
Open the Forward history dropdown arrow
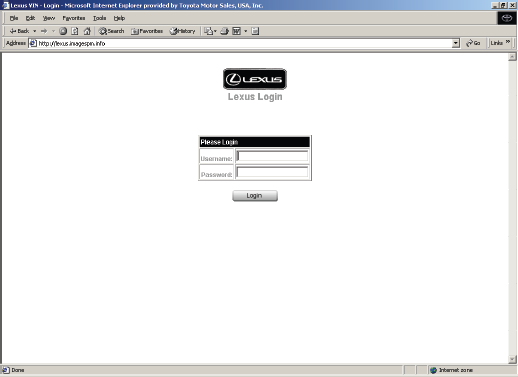pos(53,31)
